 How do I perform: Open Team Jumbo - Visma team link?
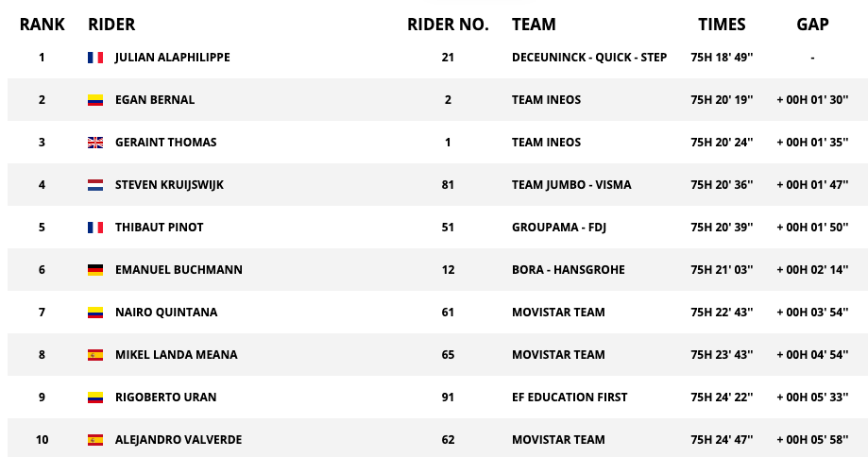(x=571, y=185)
